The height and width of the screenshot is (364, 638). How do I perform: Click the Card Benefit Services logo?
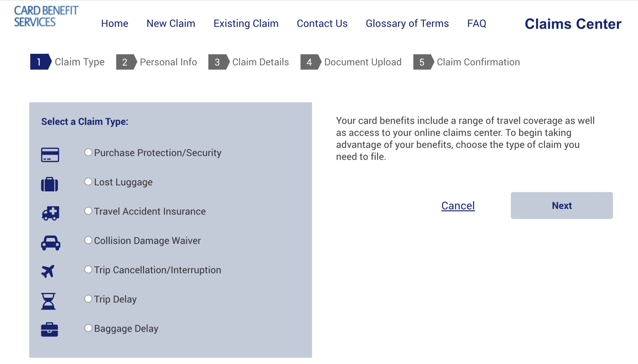pyautogui.click(x=46, y=16)
